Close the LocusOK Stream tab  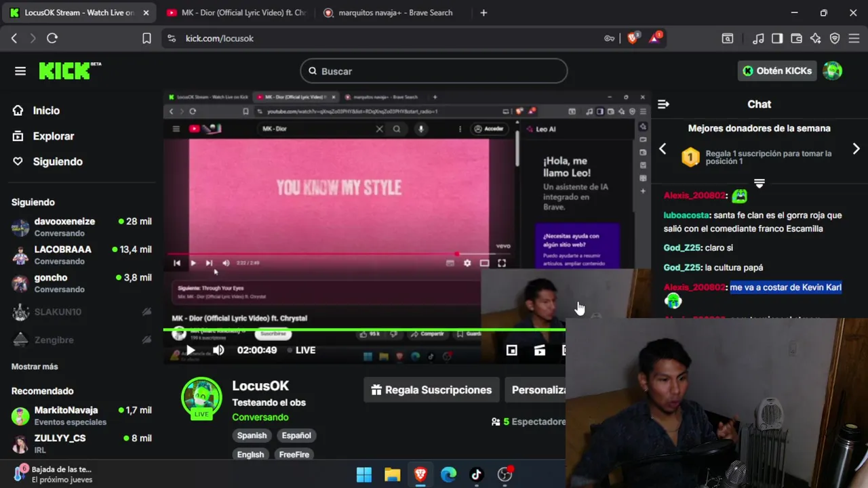pyautogui.click(x=146, y=13)
